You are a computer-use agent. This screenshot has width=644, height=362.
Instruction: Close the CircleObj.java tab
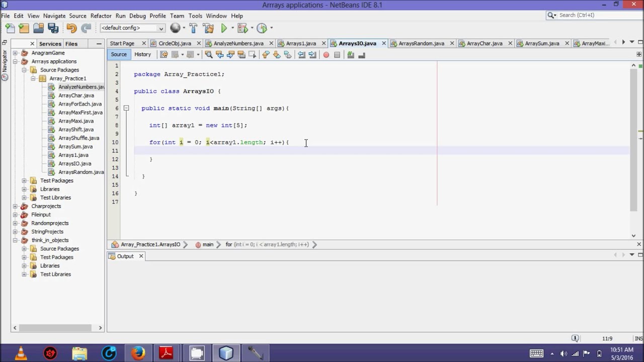point(199,43)
